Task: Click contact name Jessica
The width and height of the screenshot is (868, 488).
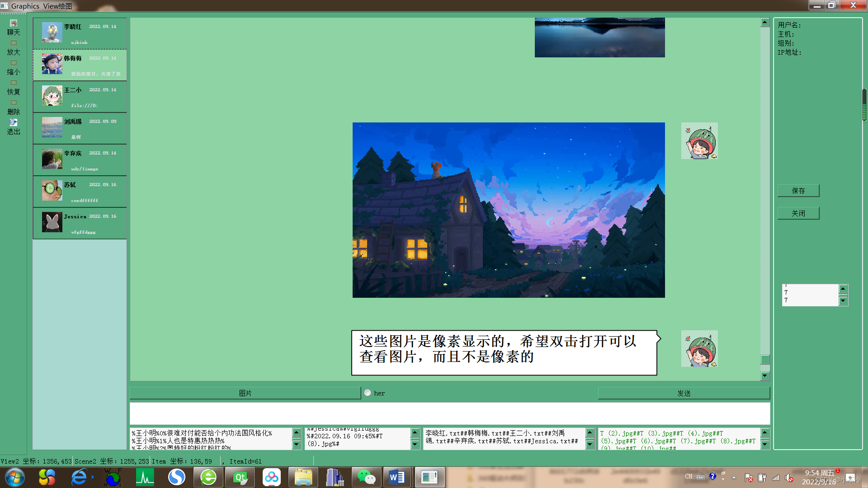Action: click(75, 216)
